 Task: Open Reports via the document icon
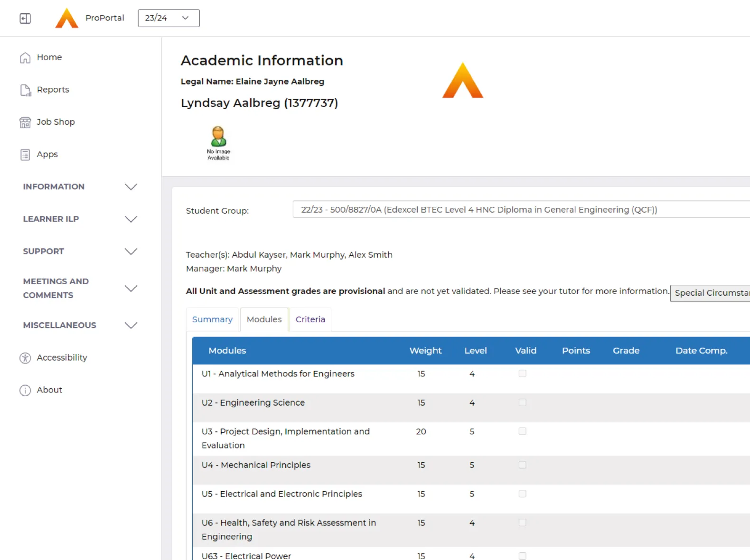[25, 90]
